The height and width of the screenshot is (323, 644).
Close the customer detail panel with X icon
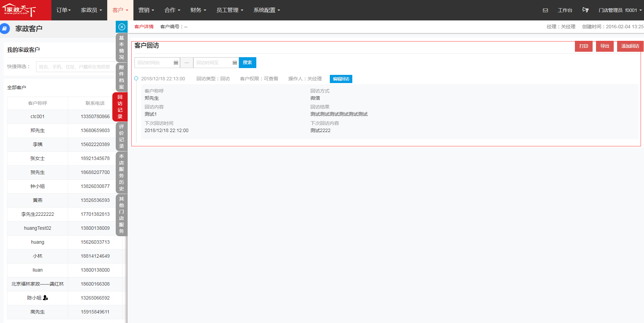tap(122, 27)
